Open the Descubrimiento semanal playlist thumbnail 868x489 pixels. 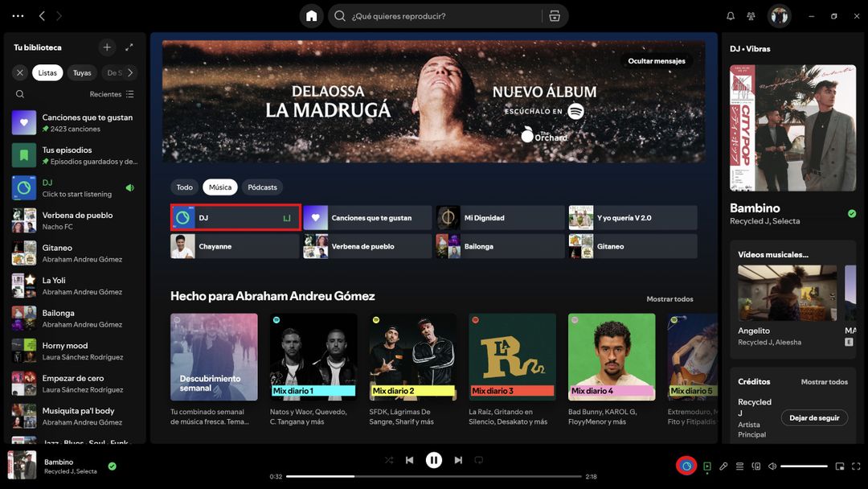213,356
